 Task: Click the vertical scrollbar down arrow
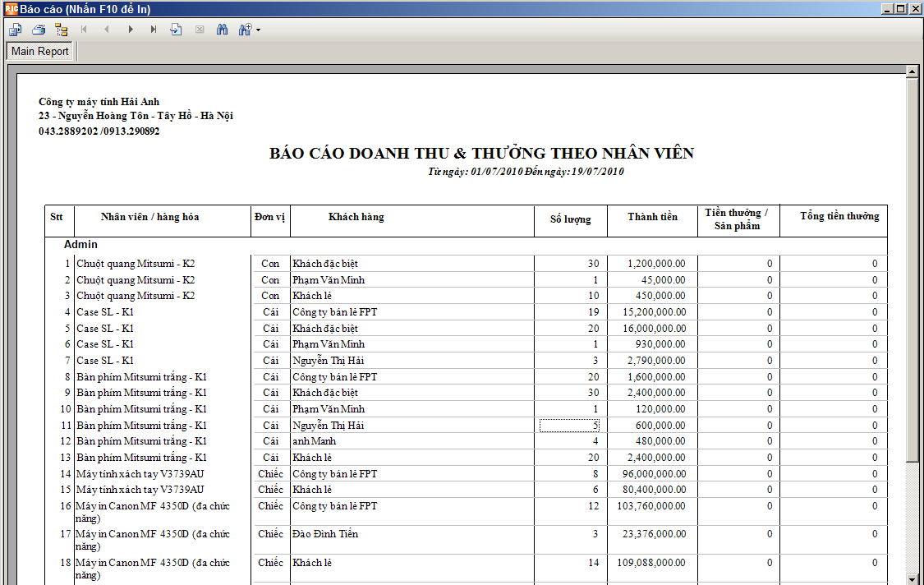point(912,579)
